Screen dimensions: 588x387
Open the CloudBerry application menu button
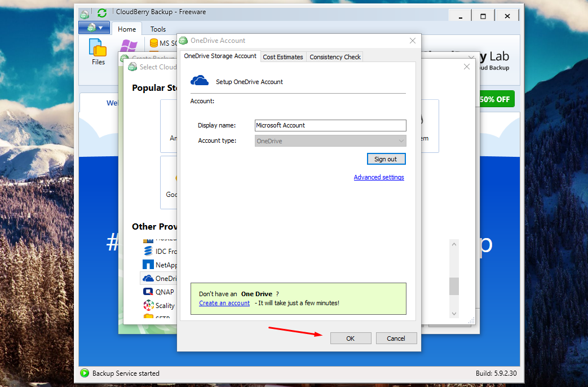tap(94, 28)
